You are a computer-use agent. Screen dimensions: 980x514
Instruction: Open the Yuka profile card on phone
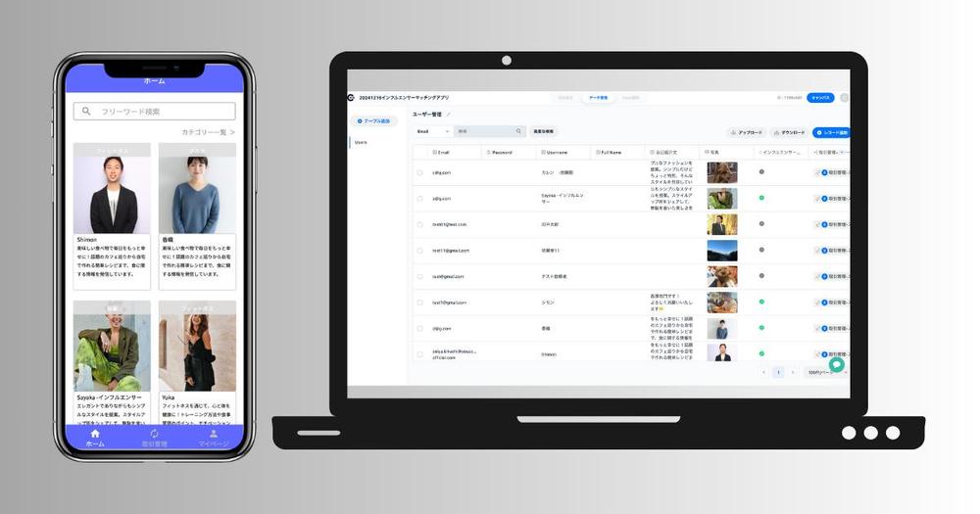tap(198, 362)
